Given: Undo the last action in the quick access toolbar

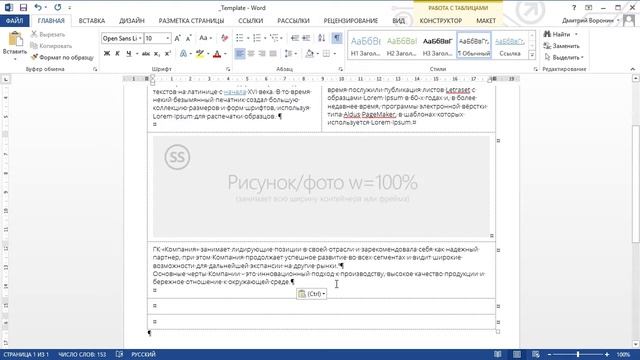Looking at the screenshot, I should click(x=38, y=7).
